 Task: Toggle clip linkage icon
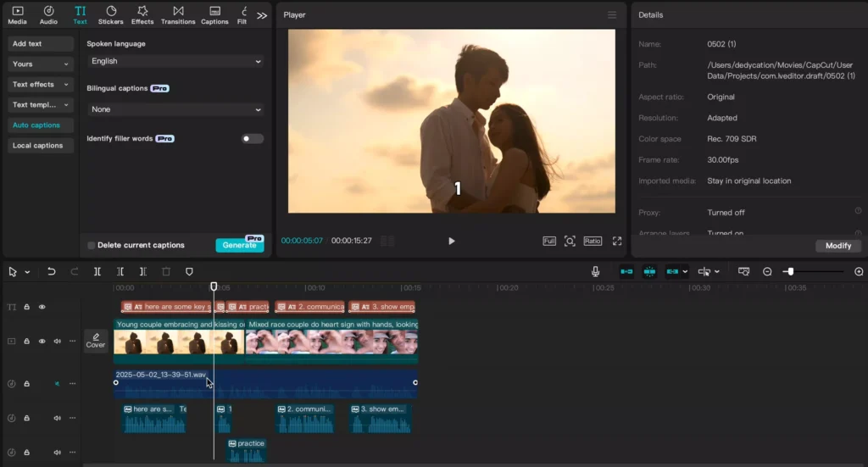(x=672, y=272)
